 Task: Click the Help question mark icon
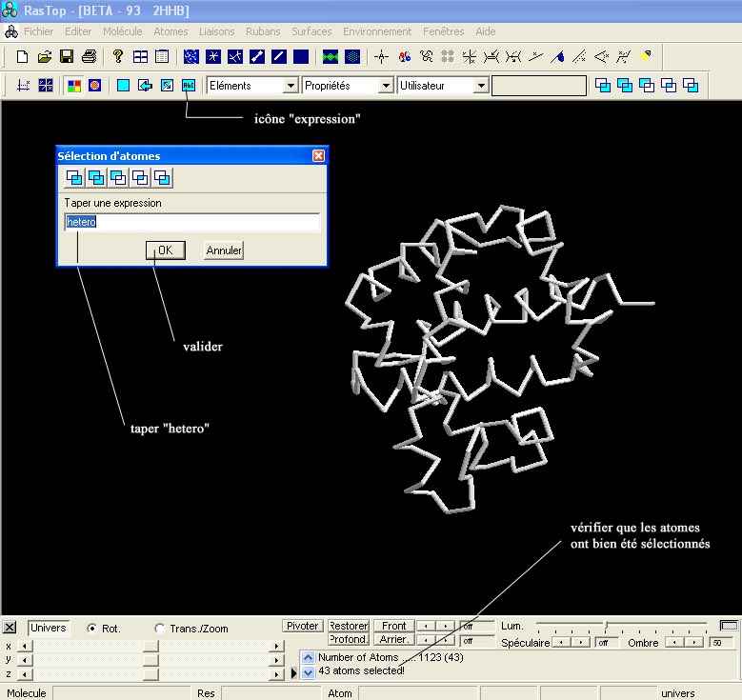pyautogui.click(x=118, y=56)
